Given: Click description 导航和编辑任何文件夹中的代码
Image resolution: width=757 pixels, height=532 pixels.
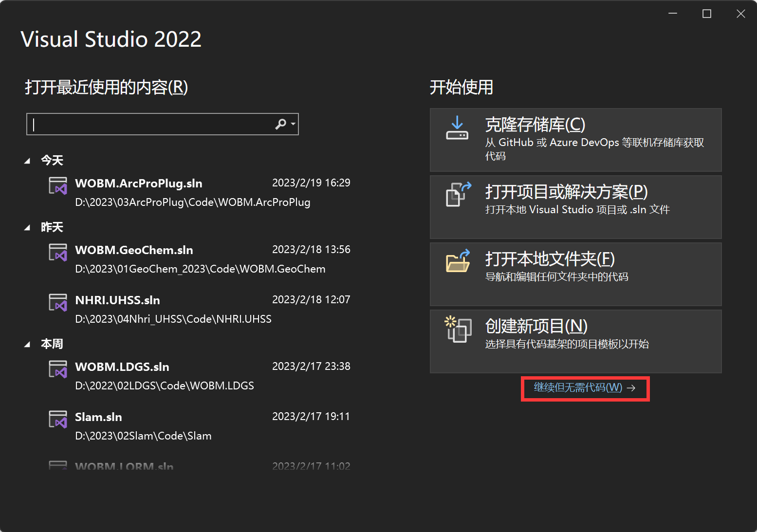Looking at the screenshot, I should pyautogui.click(x=556, y=276).
